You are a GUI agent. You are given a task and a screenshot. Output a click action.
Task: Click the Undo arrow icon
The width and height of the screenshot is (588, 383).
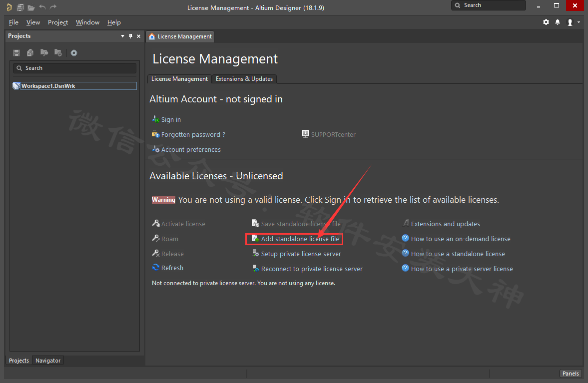(x=42, y=7)
